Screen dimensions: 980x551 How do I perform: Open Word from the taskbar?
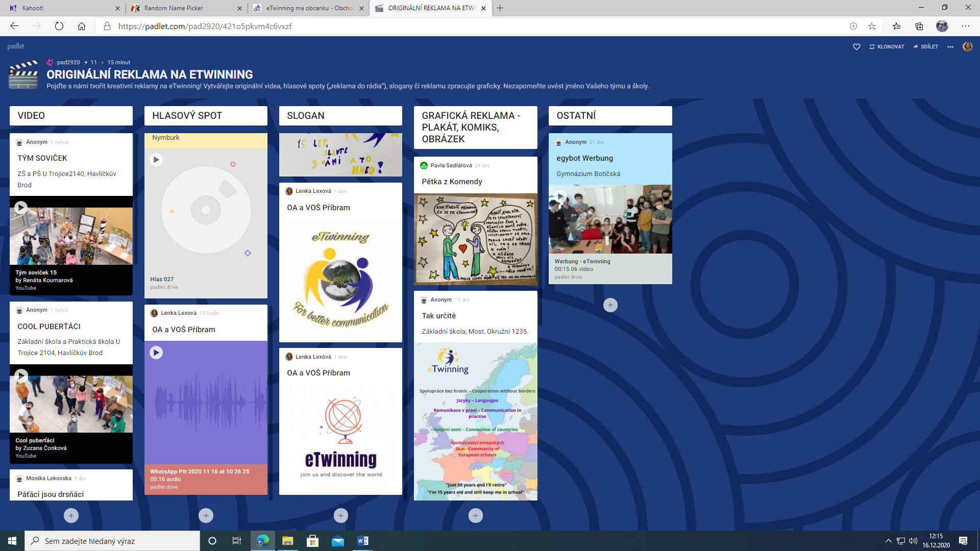tap(363, 541)
